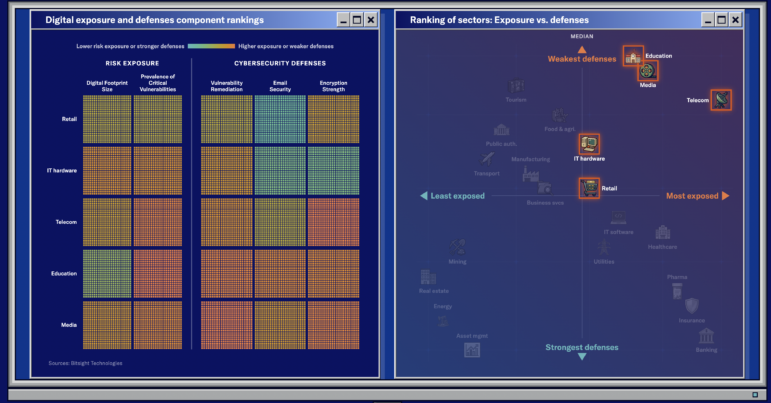771x403 pixels.
Task: Click the Least exposed left arrow
Action: [x=424, y=196]
